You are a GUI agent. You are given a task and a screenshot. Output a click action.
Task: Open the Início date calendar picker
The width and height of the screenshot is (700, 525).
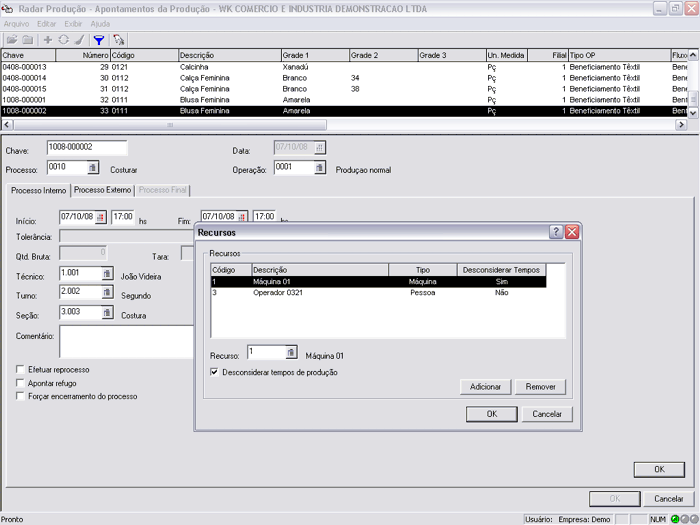[x=100, y=217]
